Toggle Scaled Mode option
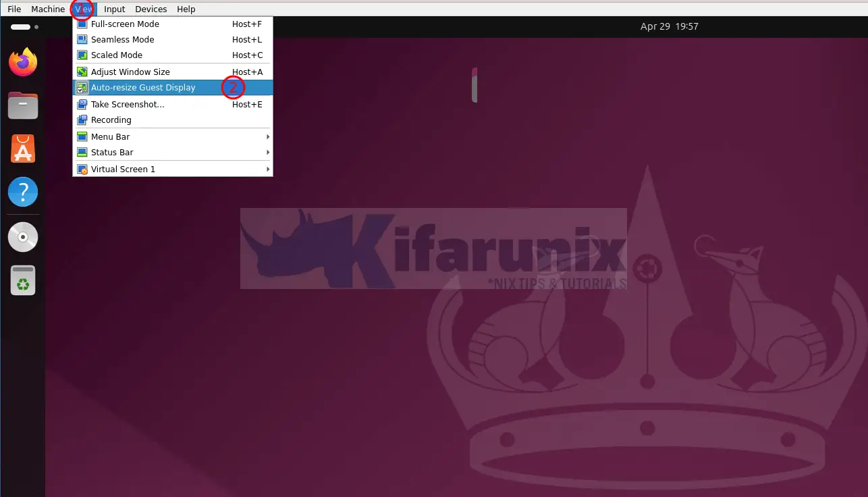 pyautogui.click(x=173, y=55)
